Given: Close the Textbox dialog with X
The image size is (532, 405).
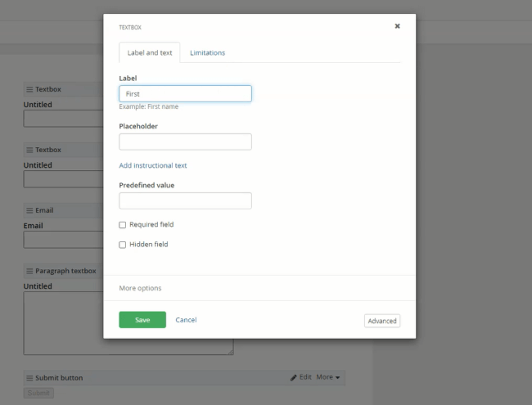Looking at the screenshot, I should pyautogui.click(x=397, y=26).
